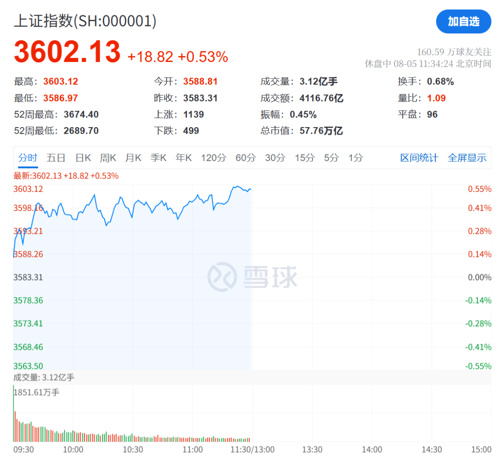Switch to the 五日 tab
This screenshot has width=500, height=461.
(x=56, y=158)
